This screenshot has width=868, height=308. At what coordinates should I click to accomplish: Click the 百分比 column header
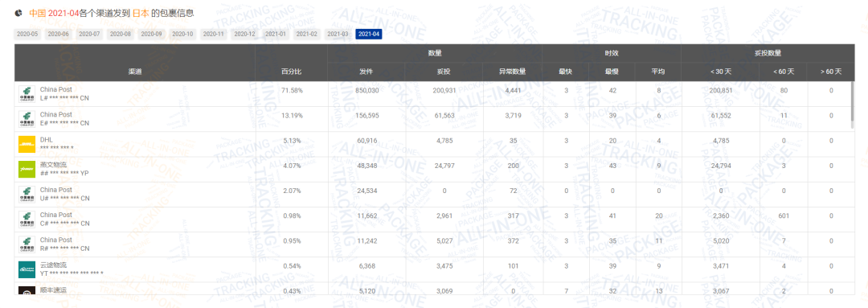click(291, 72)
